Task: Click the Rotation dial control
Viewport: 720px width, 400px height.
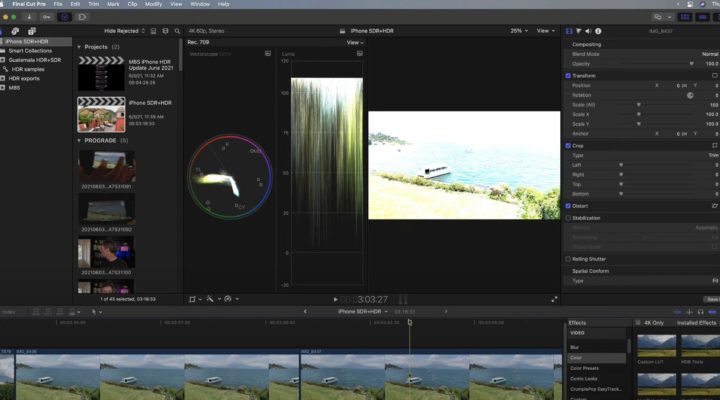Action: tap(690, 96)
